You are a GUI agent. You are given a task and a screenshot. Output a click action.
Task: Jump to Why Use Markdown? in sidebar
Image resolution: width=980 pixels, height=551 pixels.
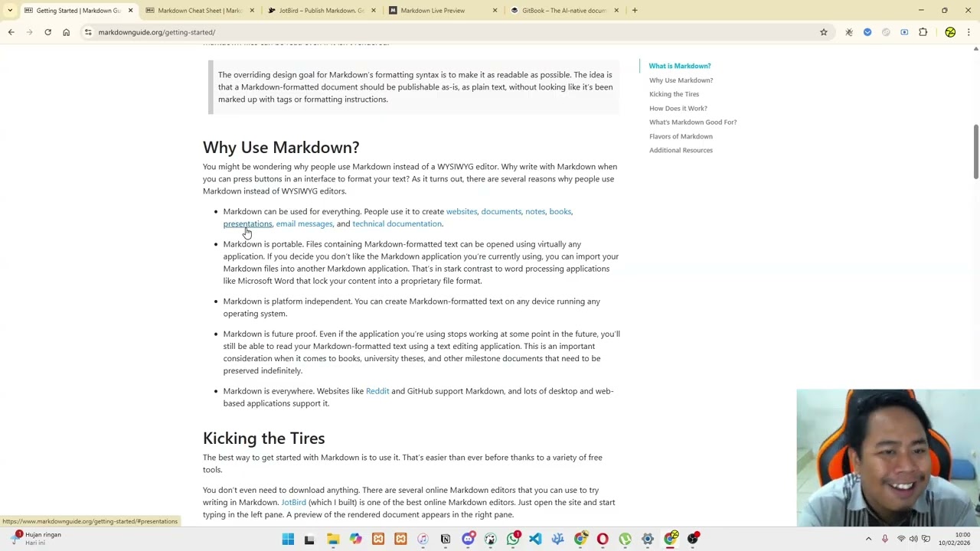681,80
